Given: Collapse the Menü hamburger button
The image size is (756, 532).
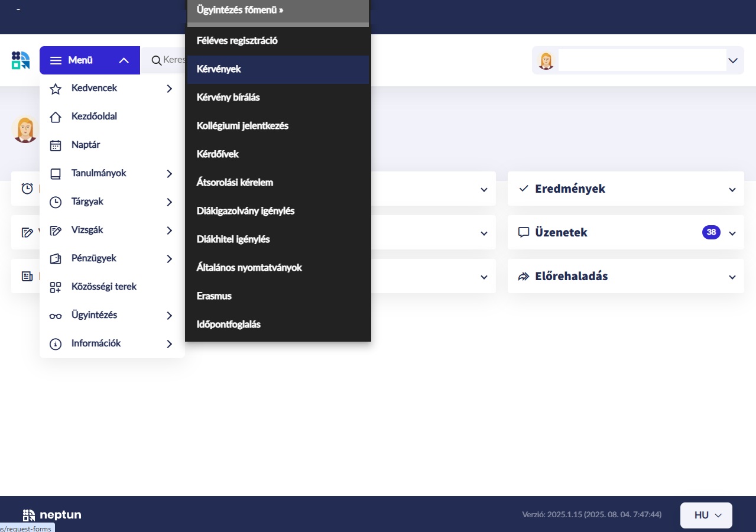Looking at the screenshot, I should pos(89,60).
